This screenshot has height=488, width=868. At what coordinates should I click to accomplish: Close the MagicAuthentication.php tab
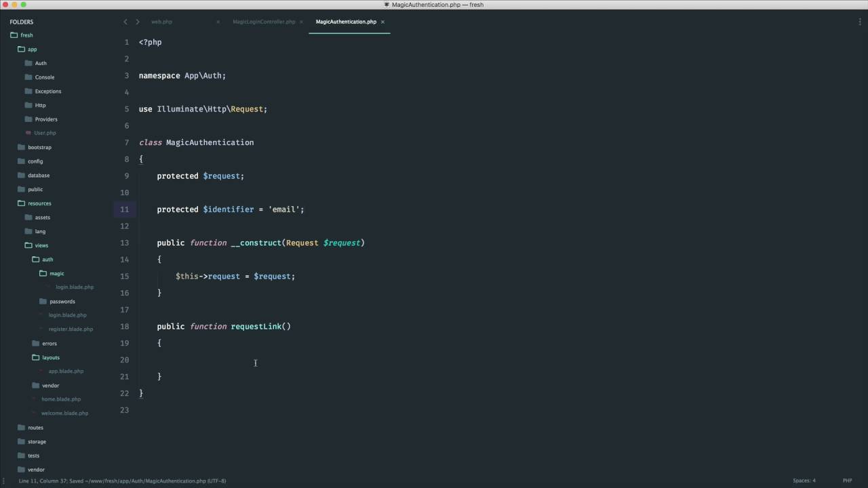(x=382, y=22)
